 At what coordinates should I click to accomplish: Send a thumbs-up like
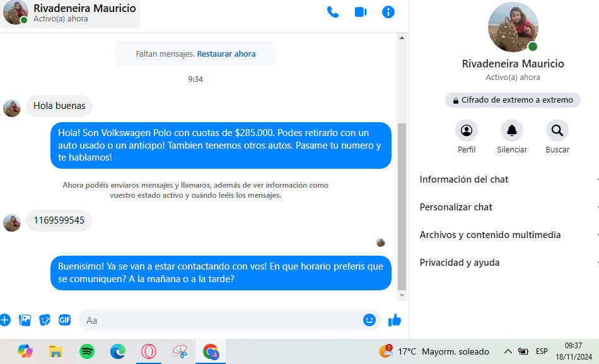tap(395, 320)
